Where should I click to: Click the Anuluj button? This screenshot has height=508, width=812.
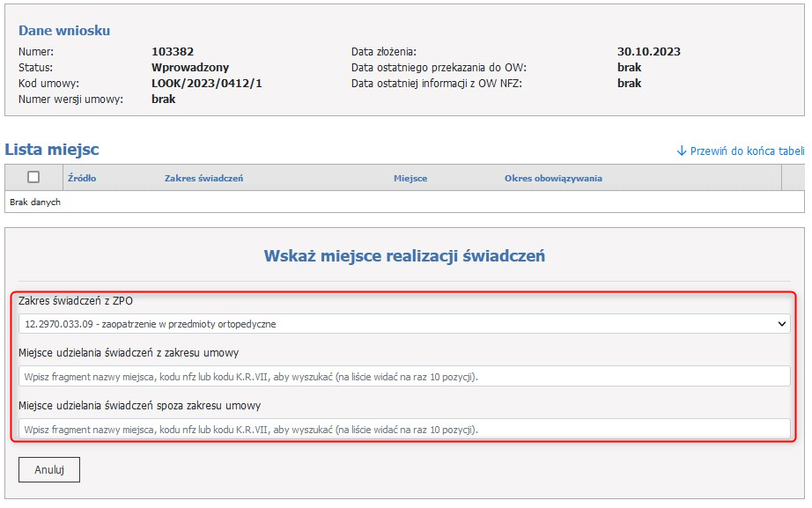coord(47,469)
